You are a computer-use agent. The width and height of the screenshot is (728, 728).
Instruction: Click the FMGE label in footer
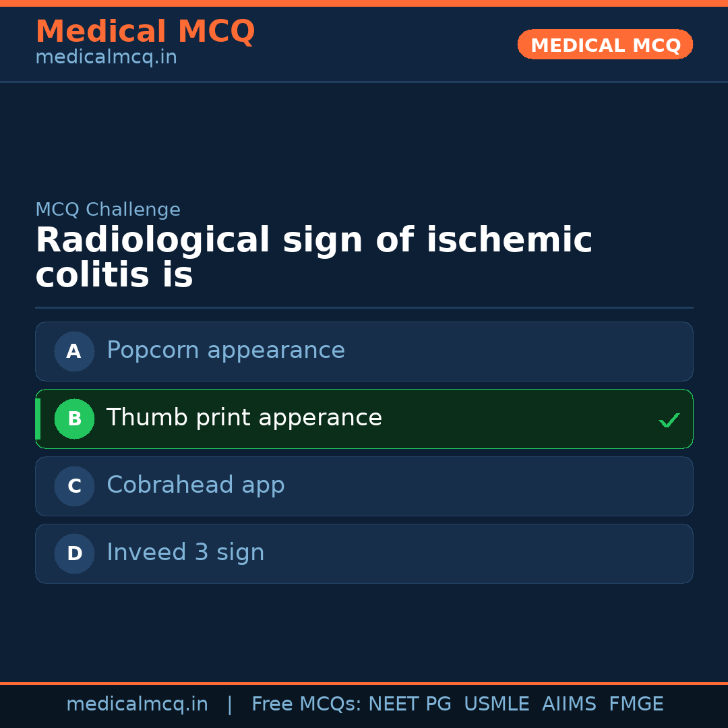tap(636, 704)
